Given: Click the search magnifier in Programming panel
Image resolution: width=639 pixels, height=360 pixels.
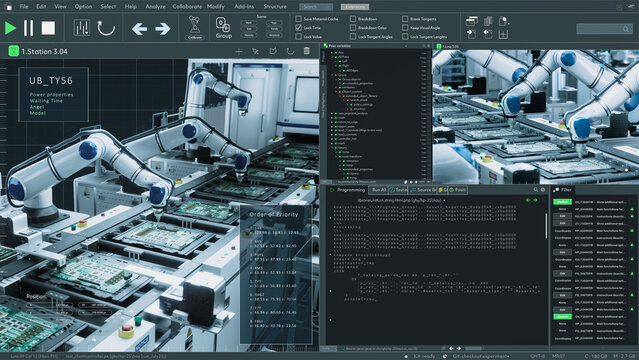Looking at the screenshot, I should [535, 190].
